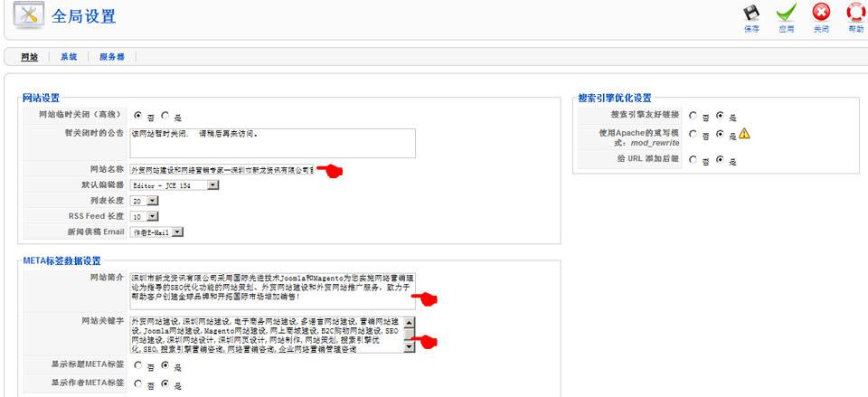Open the RSS Feed 长度 dropdown

[x=145, y=216]
